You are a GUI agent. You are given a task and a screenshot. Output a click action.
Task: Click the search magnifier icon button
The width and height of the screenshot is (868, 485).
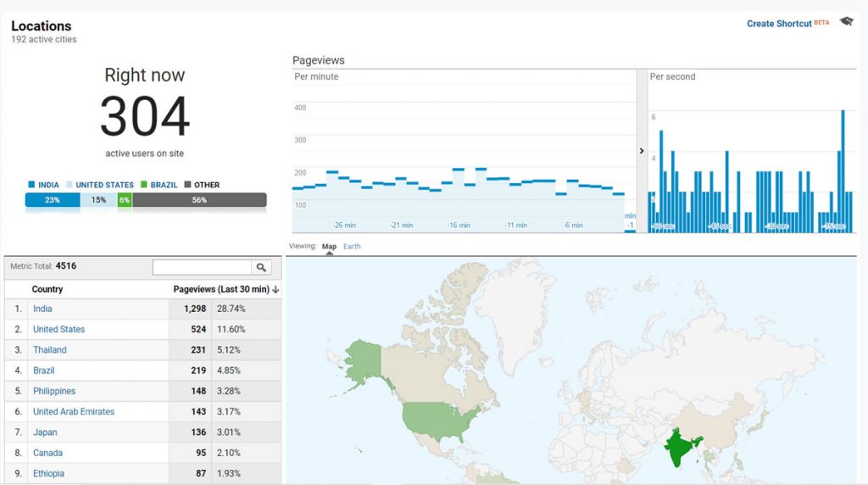pyautogui.click(x=262, y=267)
